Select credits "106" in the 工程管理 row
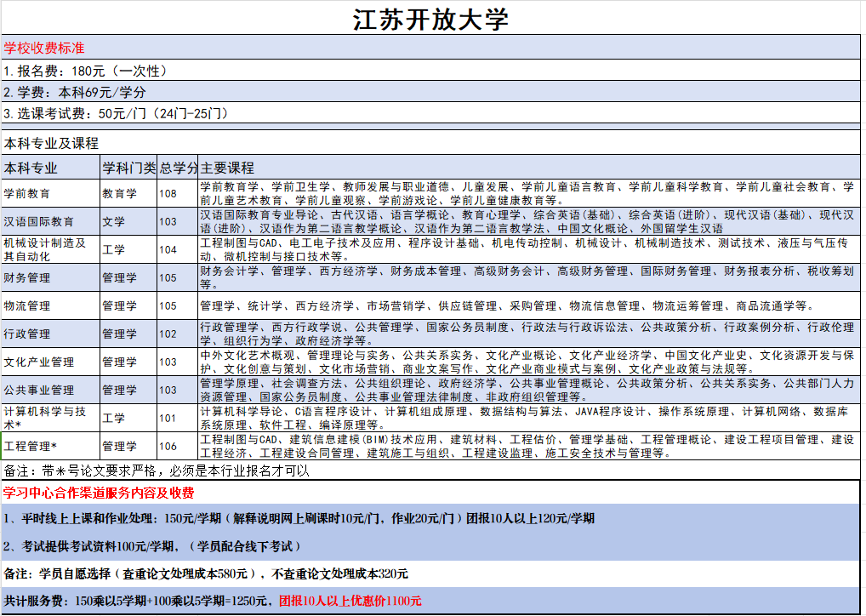 click(177, 446)
